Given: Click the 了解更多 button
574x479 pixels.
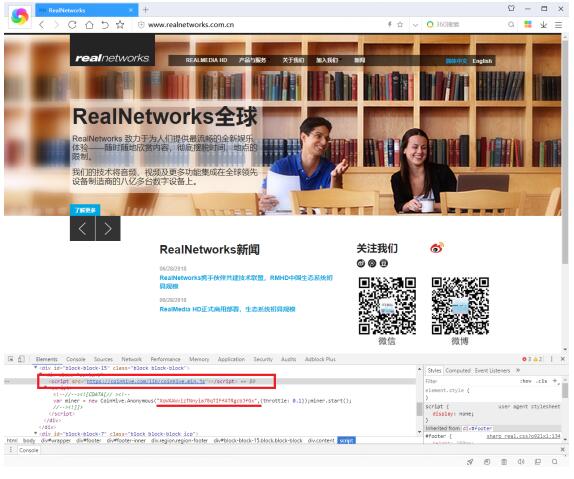Looking at the screenshot, I should click(85, 210).
